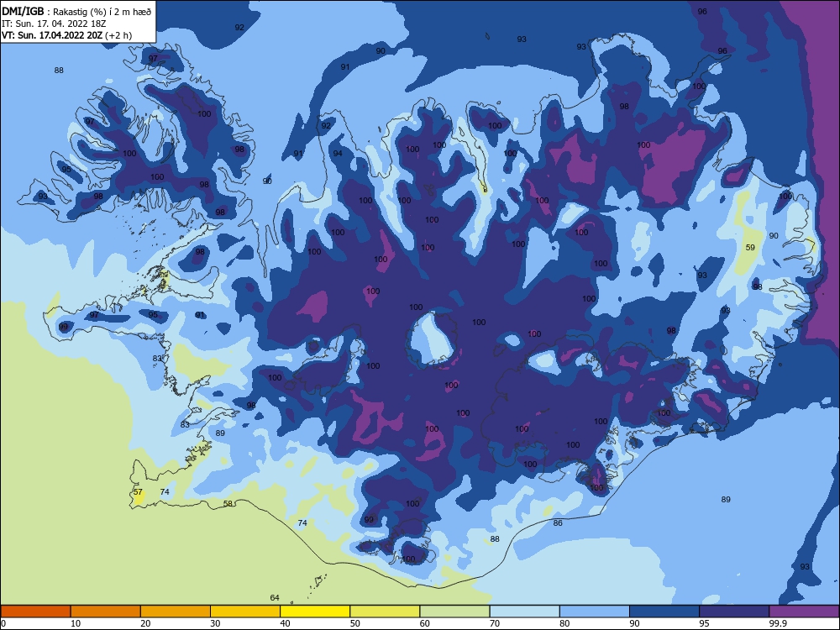Click the 95–99.9 dark indigo legend swatch
Viewport: 840px width, 630px height.
point(734,612)
